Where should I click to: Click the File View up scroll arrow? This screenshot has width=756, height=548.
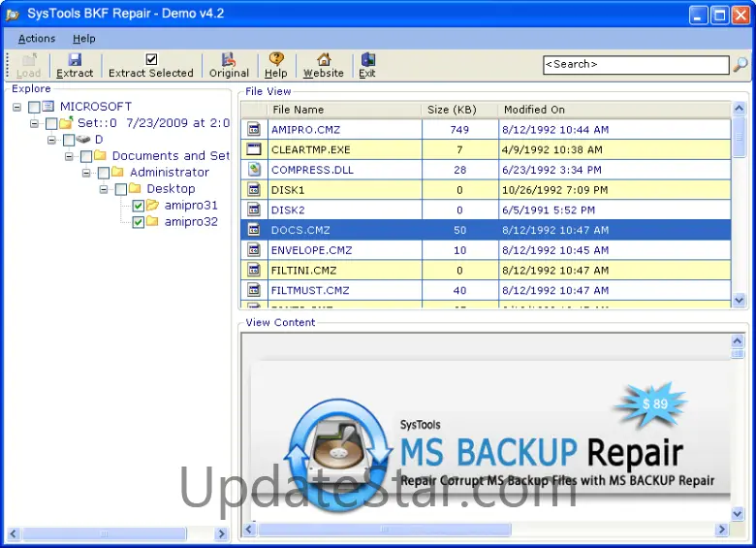point(739,109)
